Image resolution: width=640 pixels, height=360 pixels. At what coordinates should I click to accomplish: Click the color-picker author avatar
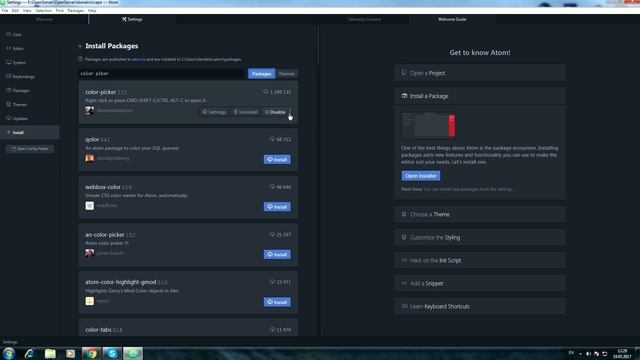pos(90,111)
